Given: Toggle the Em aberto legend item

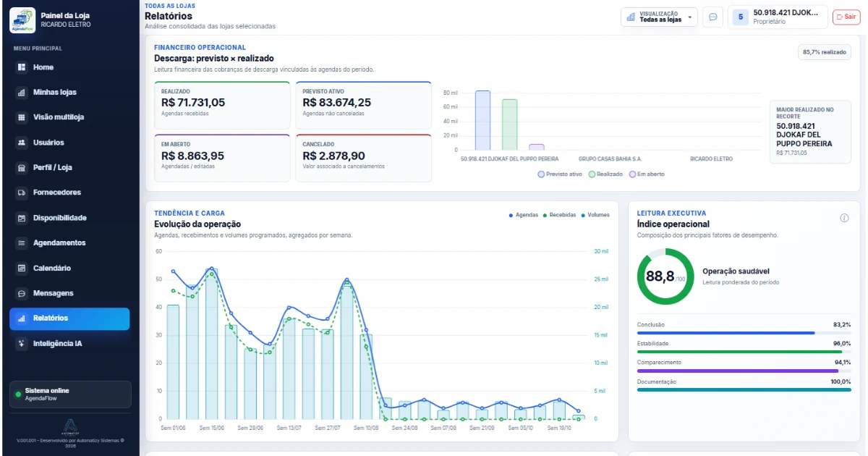Looking at the screenshot, I should point(647,174).
